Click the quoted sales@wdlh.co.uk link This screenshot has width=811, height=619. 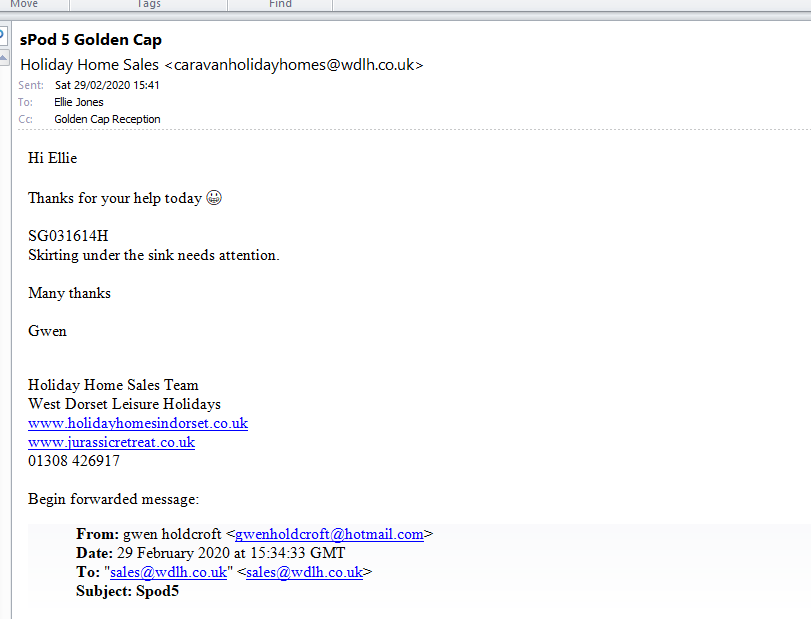(168, 572)
